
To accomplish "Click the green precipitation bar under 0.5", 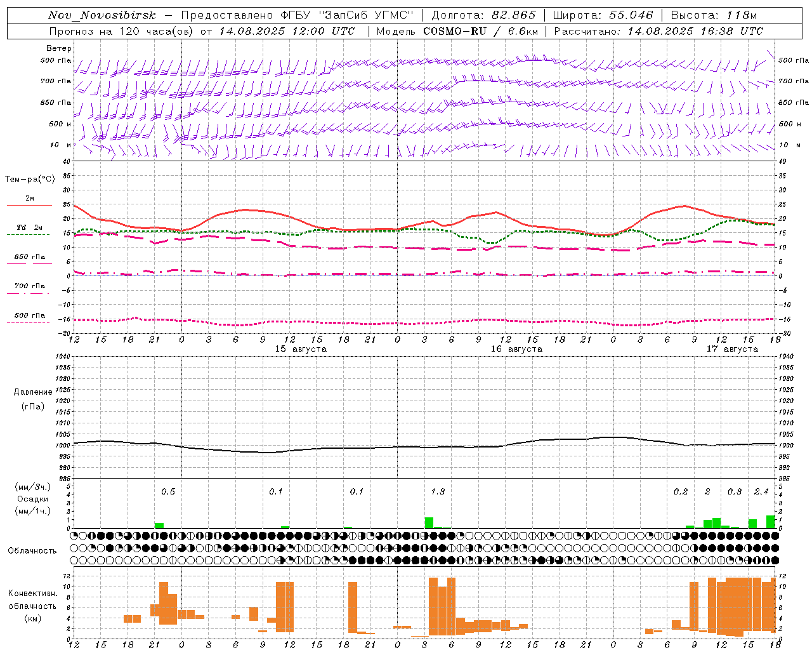I will point(159,526).
